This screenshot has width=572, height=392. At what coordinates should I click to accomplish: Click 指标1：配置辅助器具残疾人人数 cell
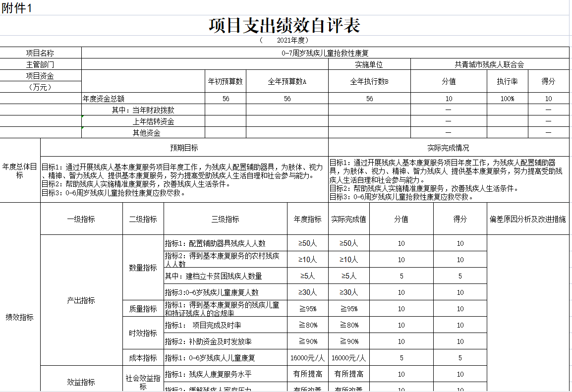[x=225, y=243]
